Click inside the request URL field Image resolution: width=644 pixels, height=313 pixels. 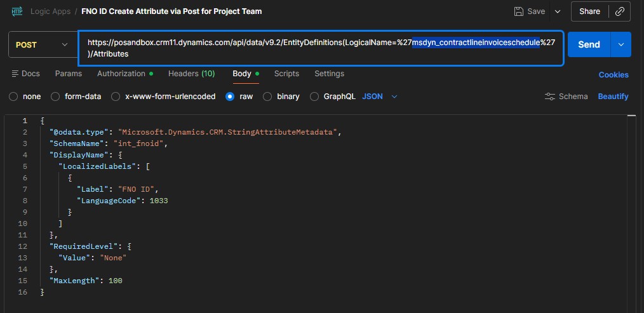[x=321, y=48]
